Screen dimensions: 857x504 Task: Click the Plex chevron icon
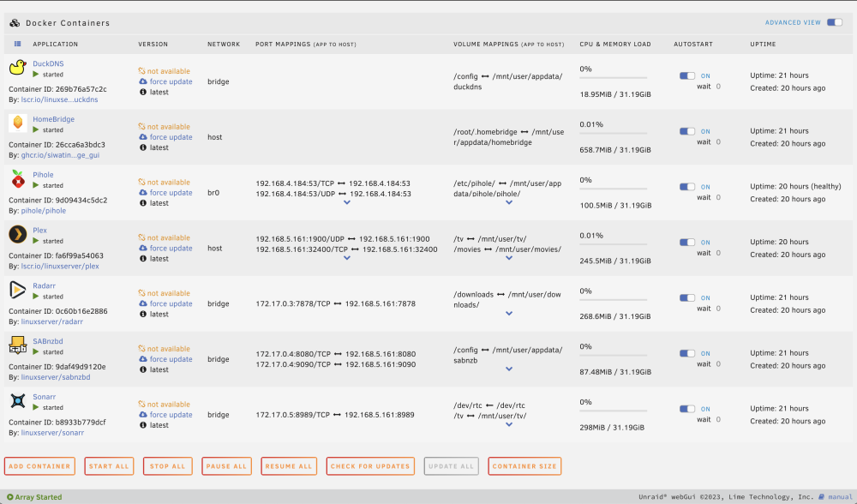[17, 234]
